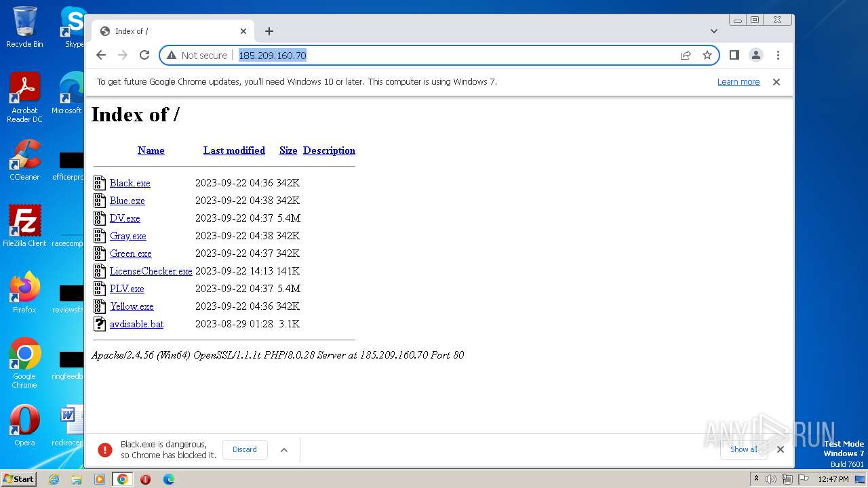Viewport: 868px width, 488px height.
Task: Open the side panel icon in Chrome
Action: tap(734, 55)
